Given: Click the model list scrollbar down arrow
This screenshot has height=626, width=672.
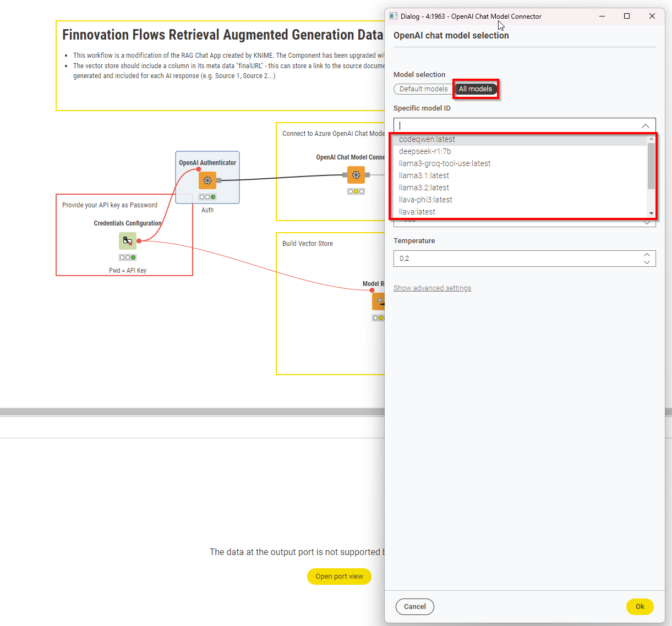Looking at the screenshot, I should (651, 213).
